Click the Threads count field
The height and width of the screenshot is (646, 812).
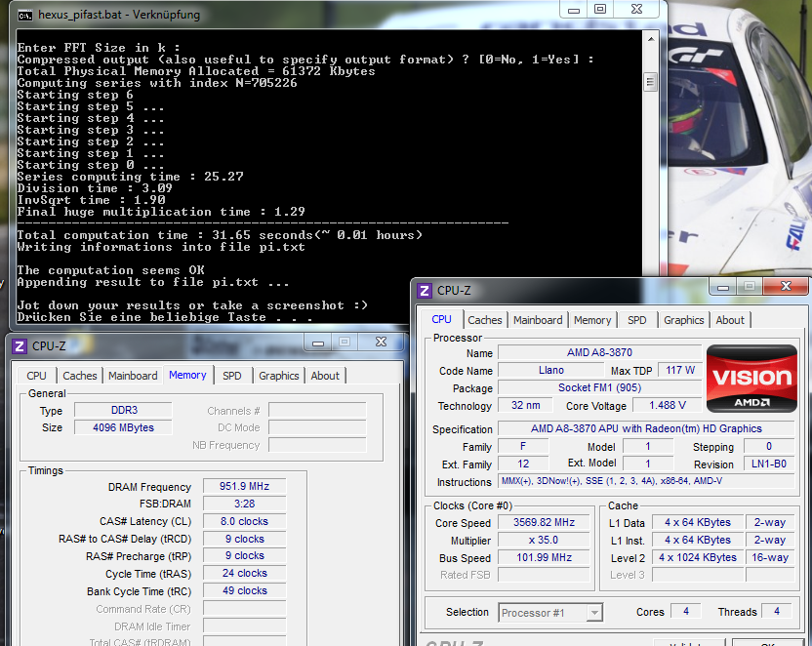[x=777, y=611]
